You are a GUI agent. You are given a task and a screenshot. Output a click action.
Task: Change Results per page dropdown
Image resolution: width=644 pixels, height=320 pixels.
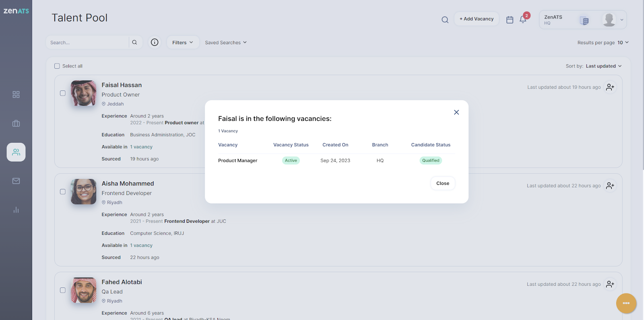tap(623, 43)
